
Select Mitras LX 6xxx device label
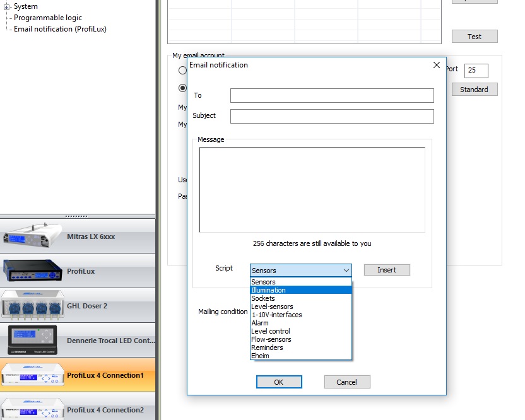point(91,236)
